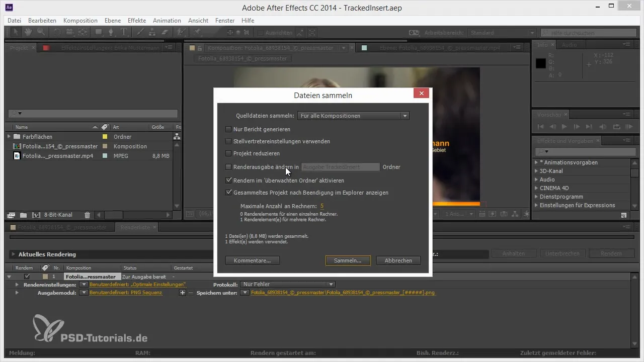Open the Animation menu
The image size is (644, 362).
(167, 21)
